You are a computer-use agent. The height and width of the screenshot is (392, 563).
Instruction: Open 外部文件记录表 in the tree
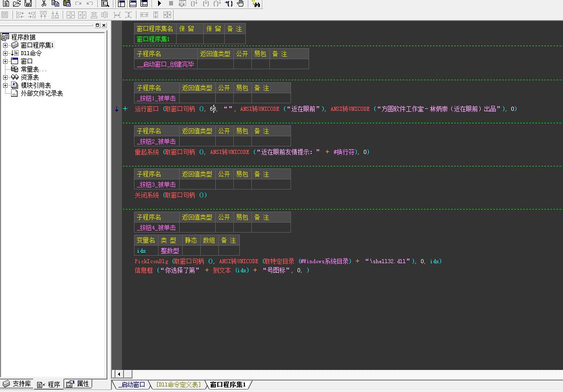click(42, 93)
